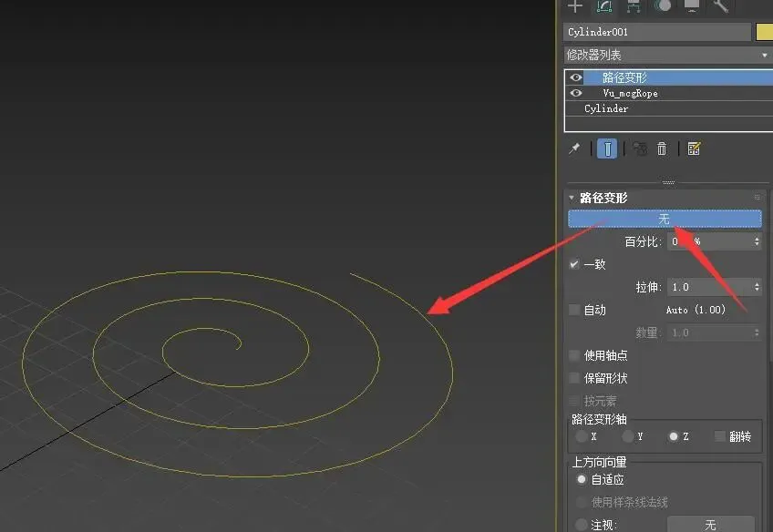Open the object color swatch

(x=764, y=32)
